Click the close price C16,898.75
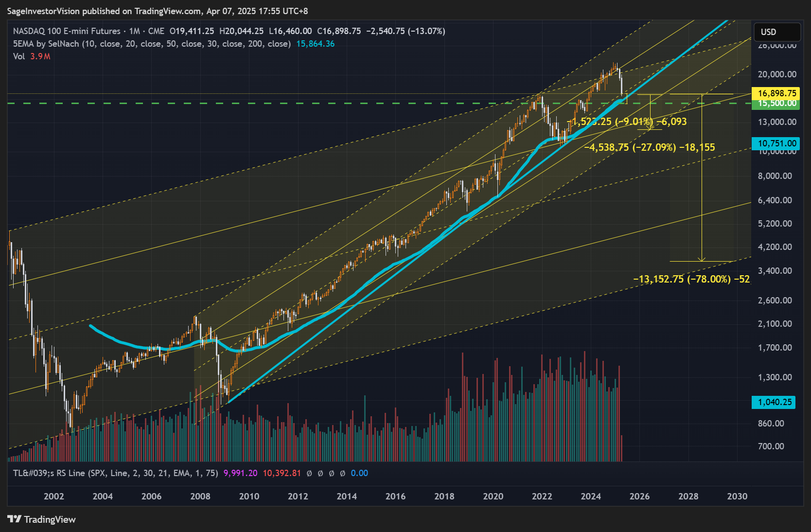Viewport: 811px width, 532px height. 339,31
